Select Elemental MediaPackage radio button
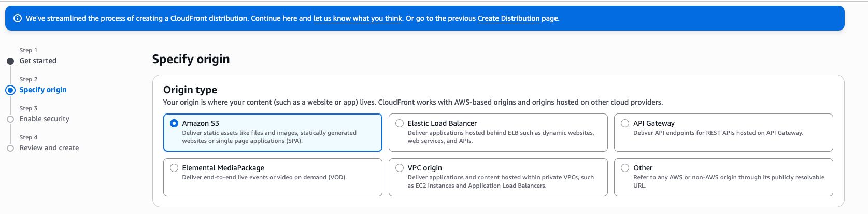This screenshot has height=214, width=868. pyautogui.click(x=174, y=168)
